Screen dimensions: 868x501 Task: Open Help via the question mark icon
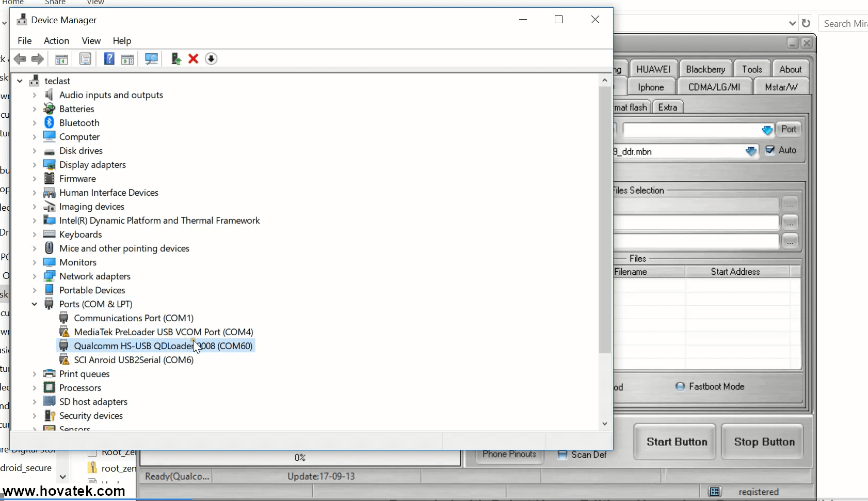click(109, 58)
